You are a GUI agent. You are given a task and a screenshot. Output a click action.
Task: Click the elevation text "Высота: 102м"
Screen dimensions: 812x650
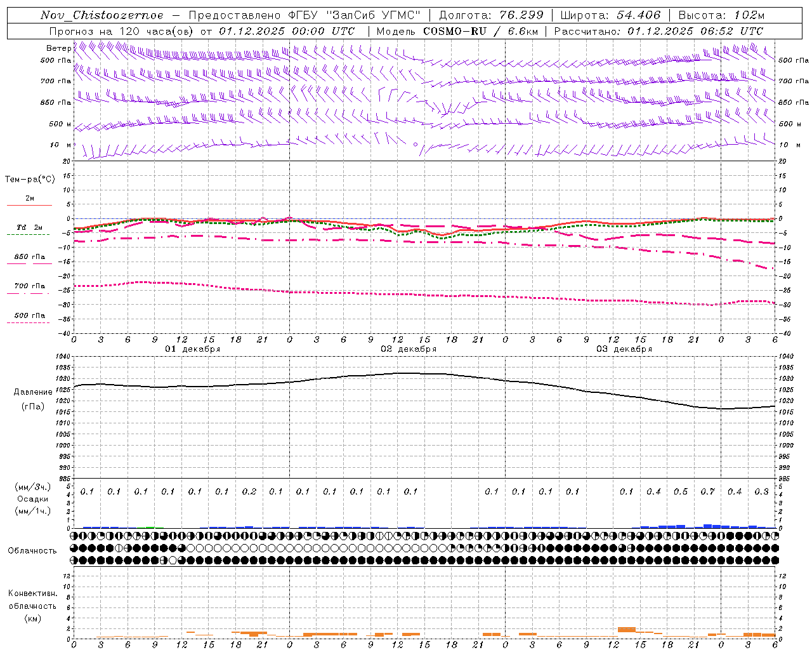pos(721,15)
